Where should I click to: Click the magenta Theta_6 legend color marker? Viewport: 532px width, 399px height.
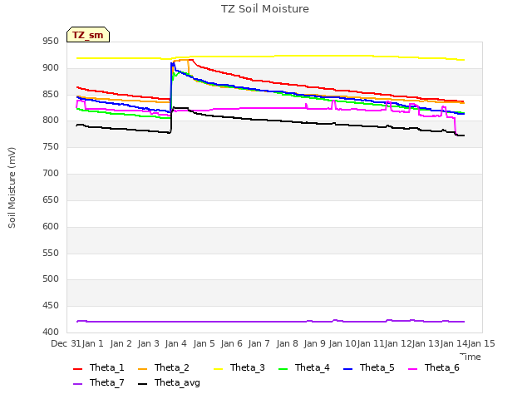[412, 369]
